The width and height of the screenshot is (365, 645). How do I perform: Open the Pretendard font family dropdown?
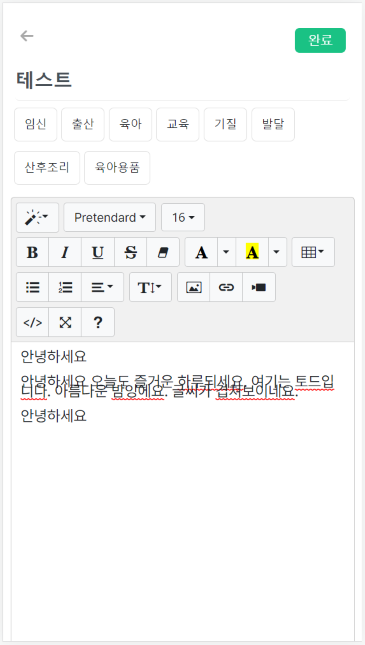[x=109, y=217]
